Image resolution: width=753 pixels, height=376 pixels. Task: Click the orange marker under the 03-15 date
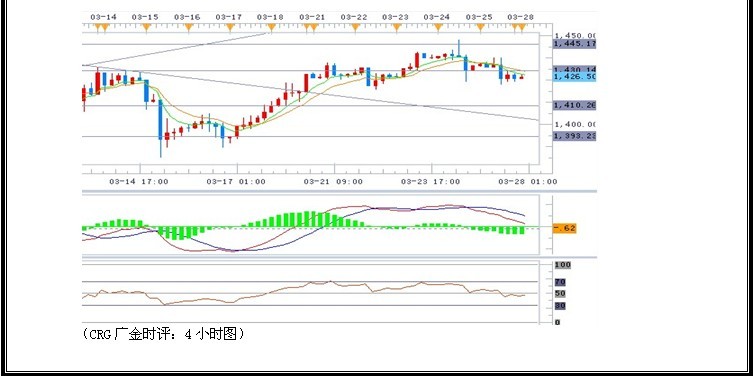pyautogui.click(x=146, y=27)
